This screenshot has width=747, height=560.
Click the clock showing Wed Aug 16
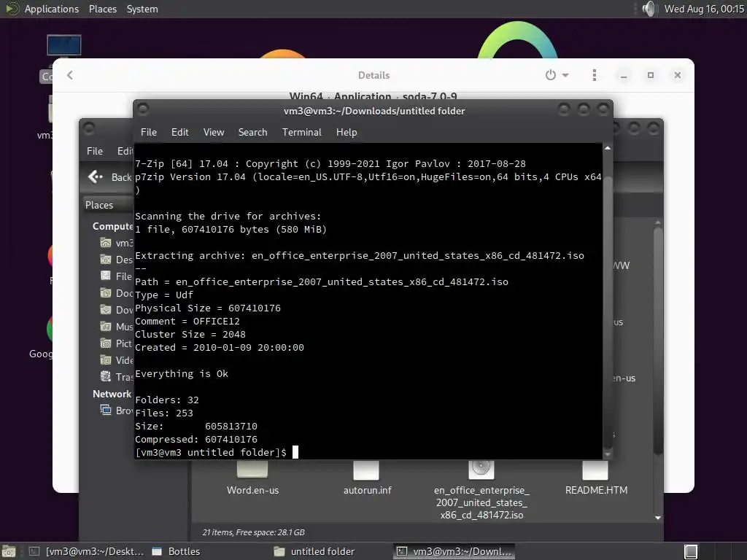[x=704, y=9]
